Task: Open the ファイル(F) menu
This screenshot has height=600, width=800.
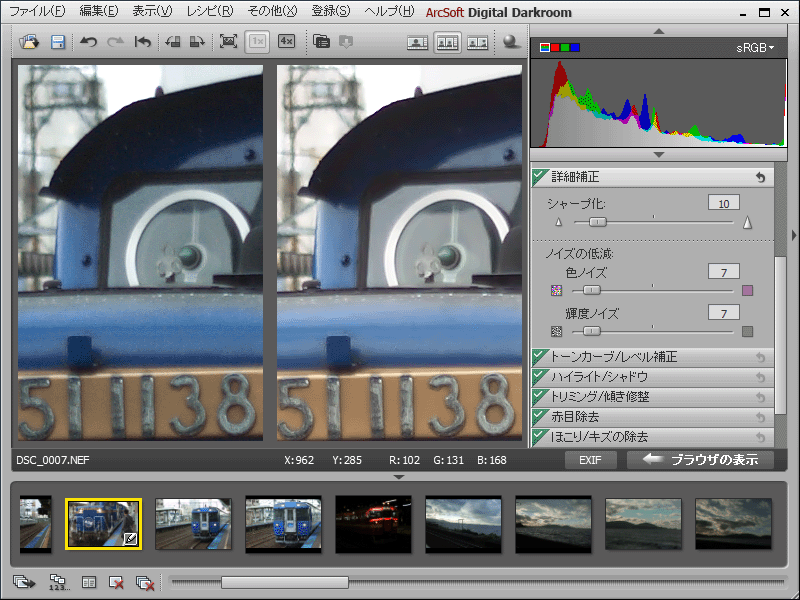Action: [x=38, y=11]
